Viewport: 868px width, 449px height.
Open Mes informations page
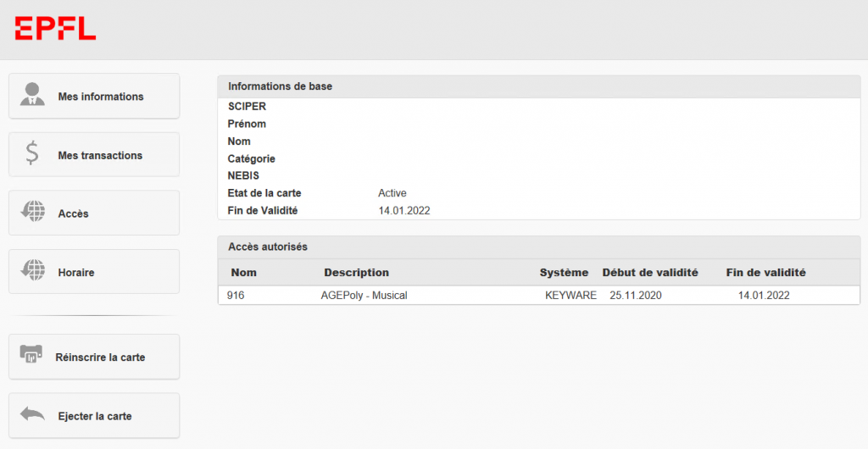[x=100, y=97]
